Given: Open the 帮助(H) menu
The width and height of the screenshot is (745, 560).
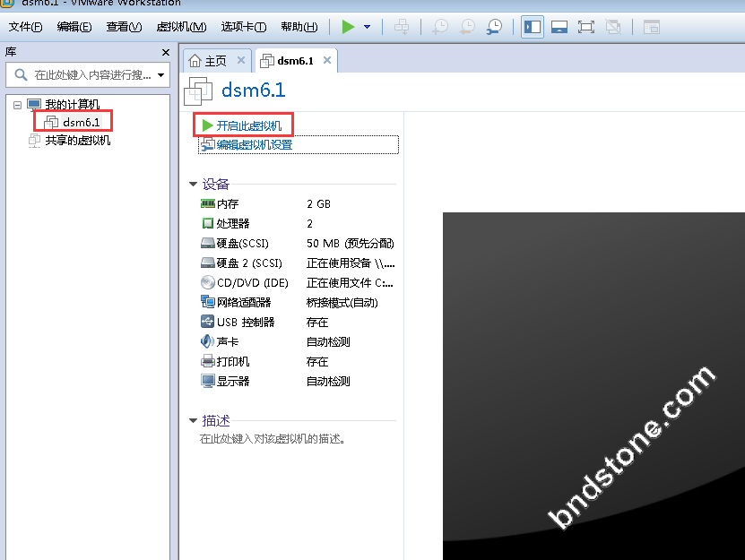Looking at the screenshot, I should coord(299,27).
